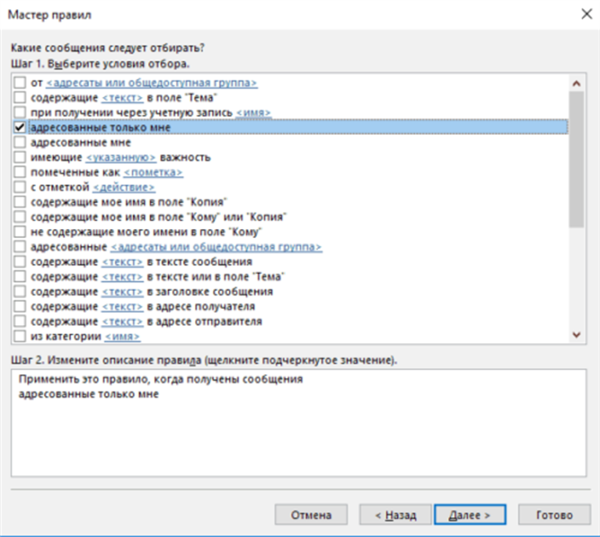Go back with '< Назад' button
Screen dimensions: 600x537
(395, 515)
